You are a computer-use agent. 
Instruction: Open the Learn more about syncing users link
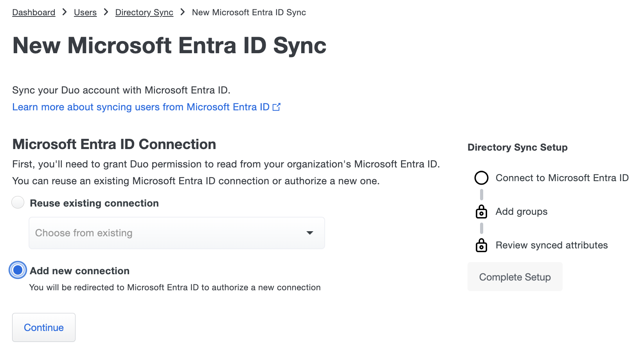[x=141, y=106]
